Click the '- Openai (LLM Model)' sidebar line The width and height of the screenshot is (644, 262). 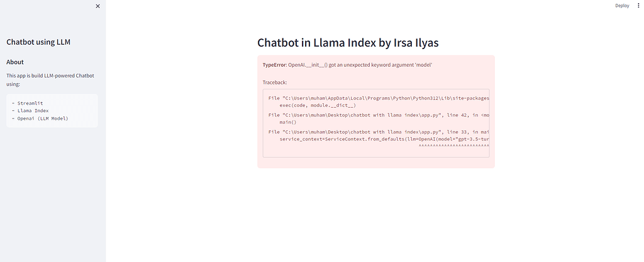pos(40,118)
